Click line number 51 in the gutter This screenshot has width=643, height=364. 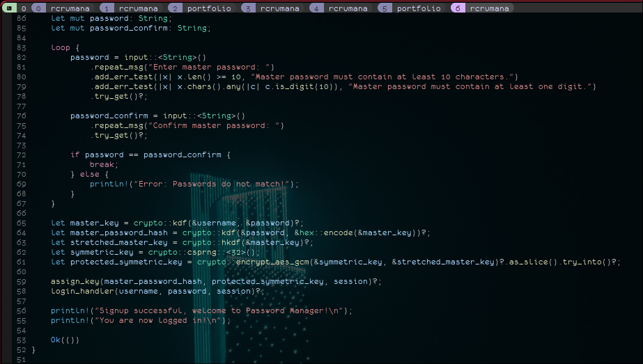point(22,360)
